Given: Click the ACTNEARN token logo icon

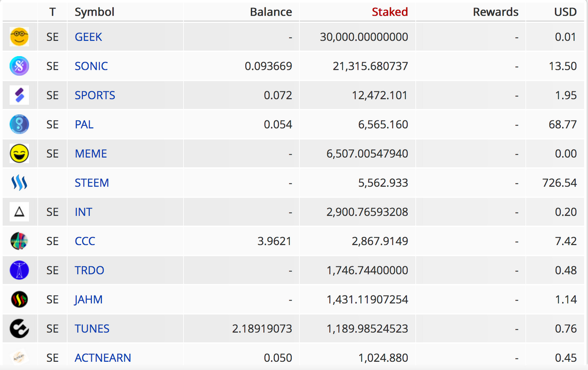Looking at the screenshot, I should 19,358.
